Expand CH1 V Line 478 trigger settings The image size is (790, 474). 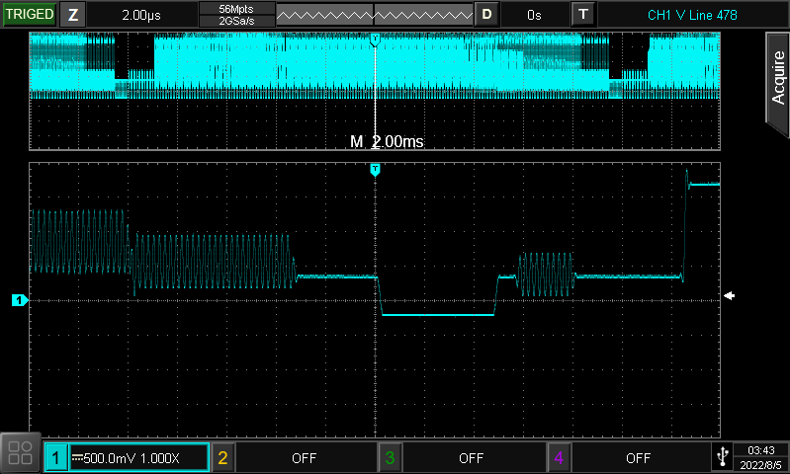coord(692,15)
